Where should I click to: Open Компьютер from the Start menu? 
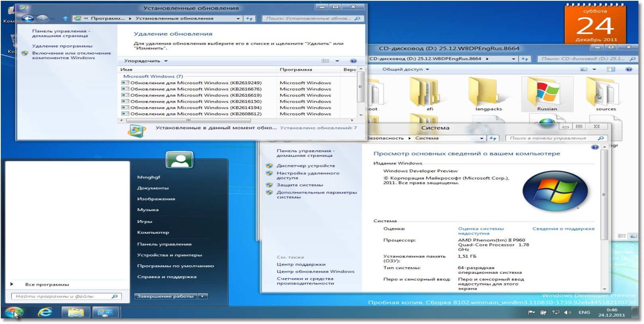(x=153, y=232)
